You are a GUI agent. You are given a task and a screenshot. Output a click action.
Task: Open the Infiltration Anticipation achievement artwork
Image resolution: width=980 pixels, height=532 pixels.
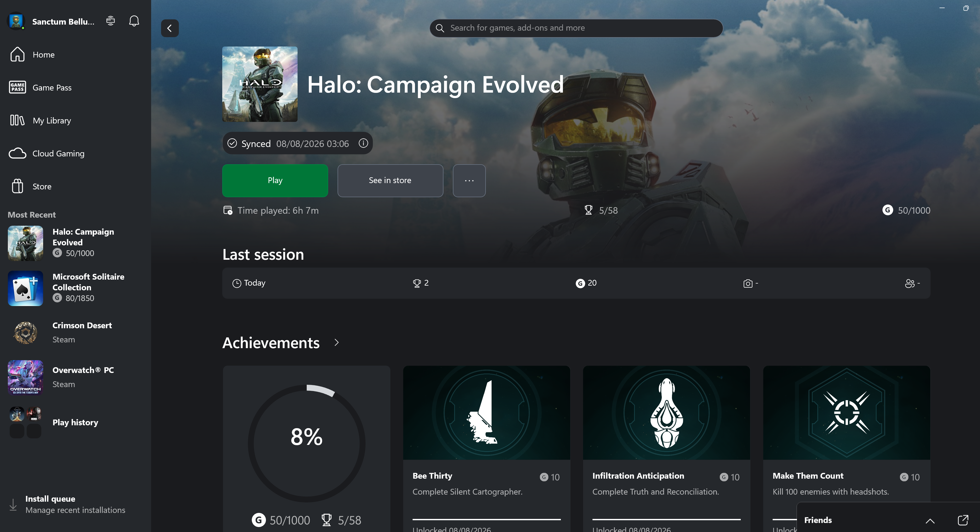click(x=666, y=412)
